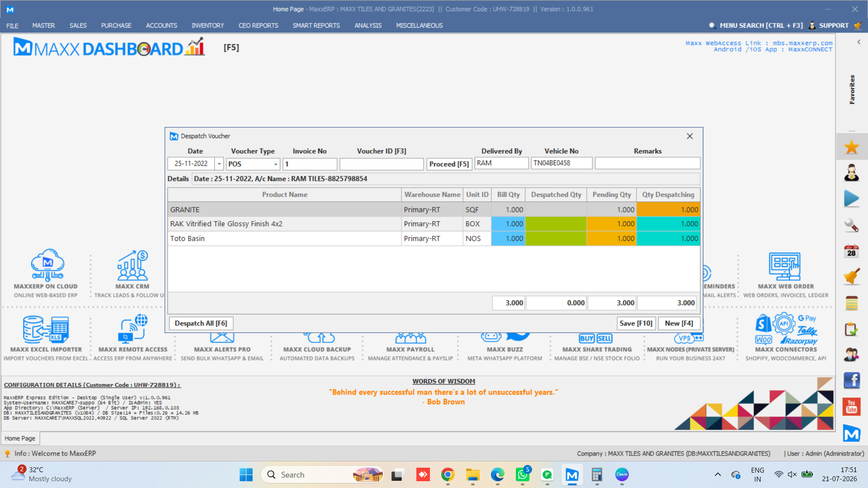Click the clipboard checkmark sidebar icon
Viewport: 868px width, 488px height.
pos(851,329)
